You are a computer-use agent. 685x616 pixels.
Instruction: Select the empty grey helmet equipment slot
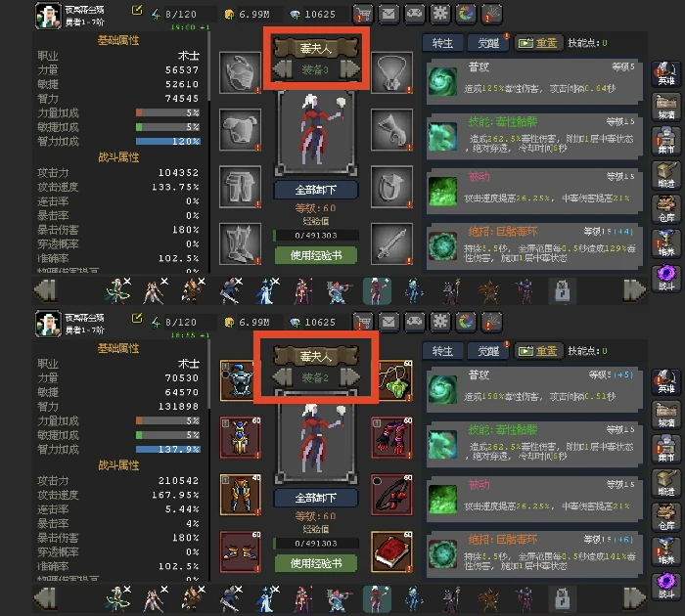coord(241,73)
